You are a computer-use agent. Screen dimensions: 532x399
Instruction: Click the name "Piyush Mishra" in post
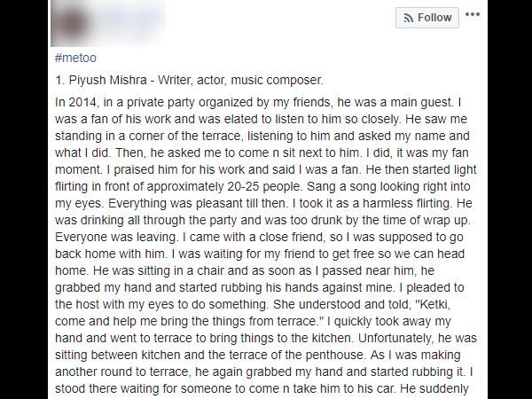tap(108, 80)
